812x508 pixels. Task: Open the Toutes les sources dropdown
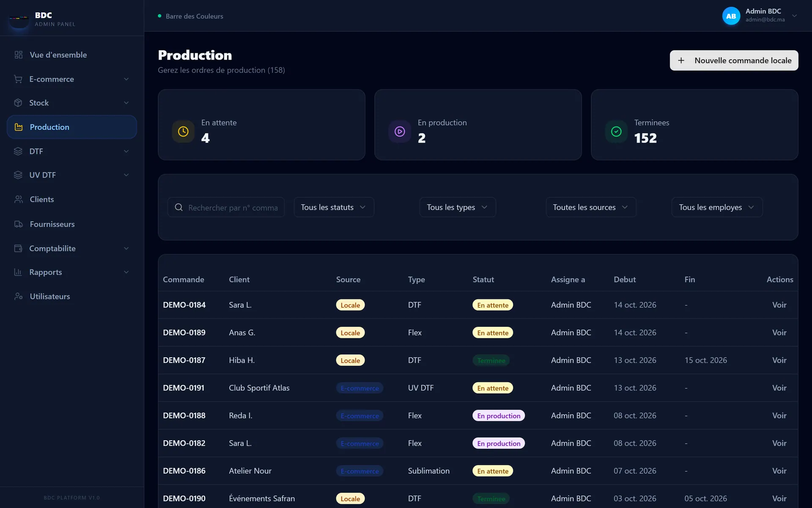pyautogui.click(x=591, y=207)
